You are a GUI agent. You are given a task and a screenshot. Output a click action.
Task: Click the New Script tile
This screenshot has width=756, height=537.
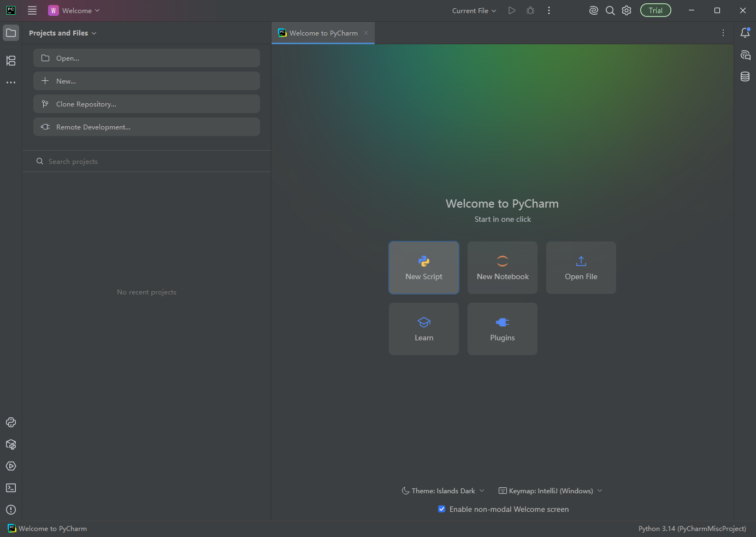(x=424, y=268)
